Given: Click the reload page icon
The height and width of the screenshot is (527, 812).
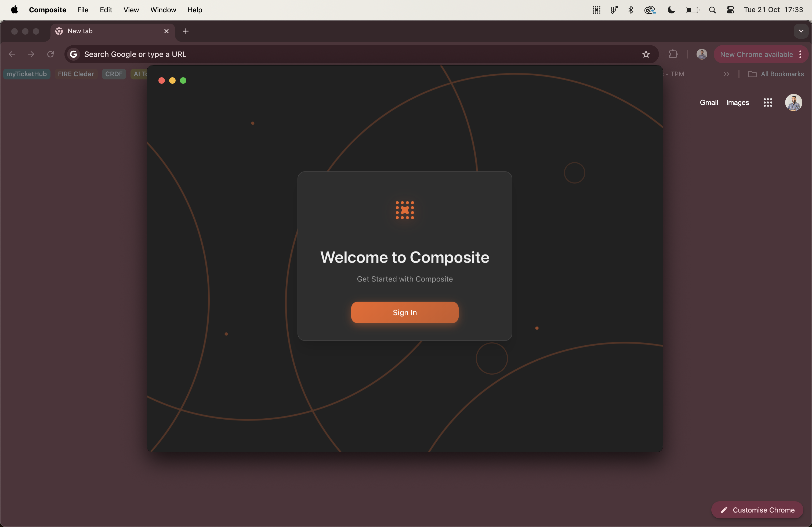Looking at the screenshot, I should point(50,54).
